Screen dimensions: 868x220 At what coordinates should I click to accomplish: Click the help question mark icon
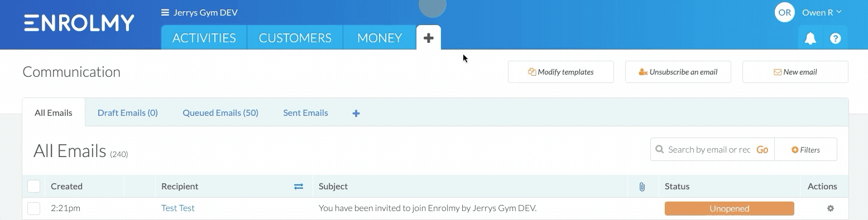(835, 38)
